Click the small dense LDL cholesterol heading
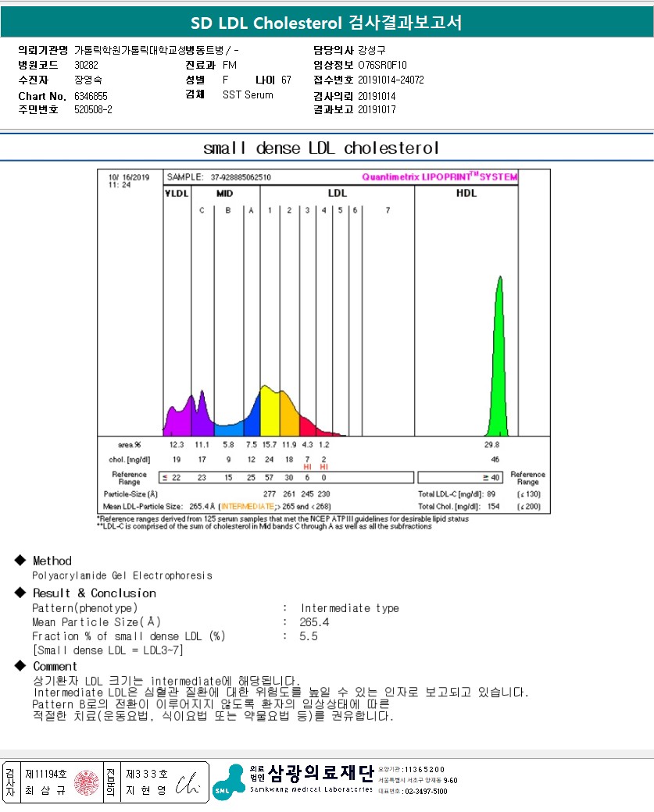Screen dimensions: 654x812 (321, 148)
